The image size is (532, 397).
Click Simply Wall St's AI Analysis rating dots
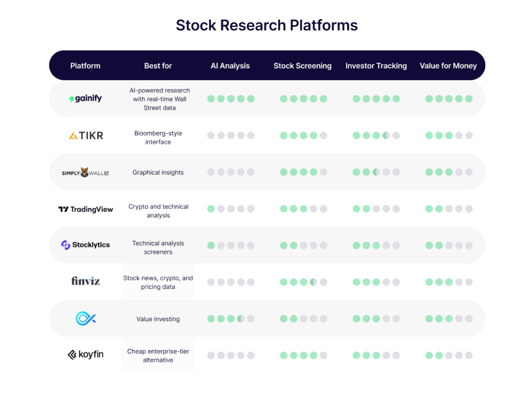pos(231,172)
